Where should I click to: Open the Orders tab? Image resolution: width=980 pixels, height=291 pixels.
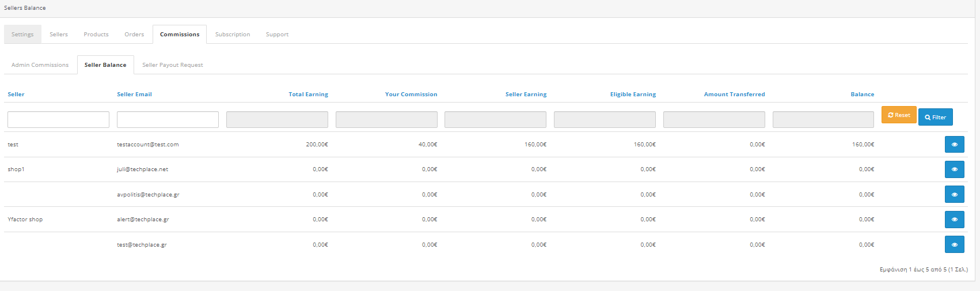point(134,34)
